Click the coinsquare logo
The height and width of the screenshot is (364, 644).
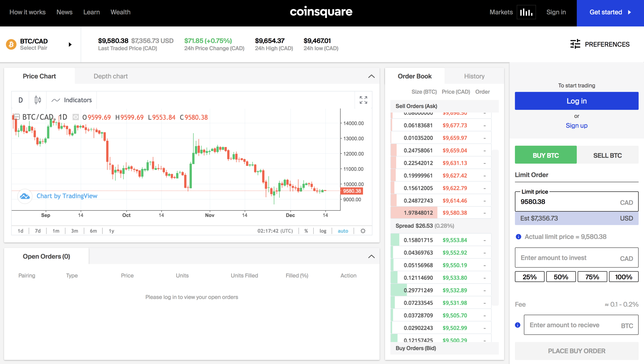pyautogui.click(x=321, y=12)
